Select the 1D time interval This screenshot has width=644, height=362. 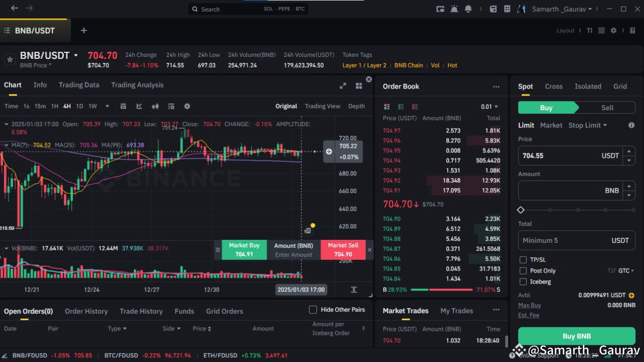pyautogui.click(x=79, y=106)
